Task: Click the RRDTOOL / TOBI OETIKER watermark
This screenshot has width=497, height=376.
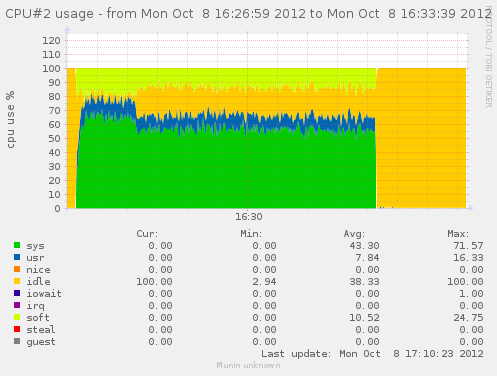Action: [488, 56]
